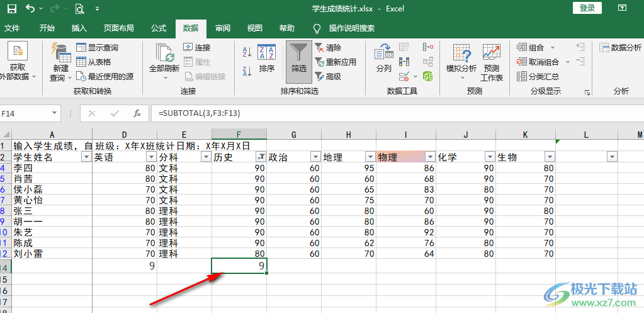Screen dimensions: 644x313
Task: Open 分级显示 dialog launcher
Action: click(x=587, y=93)
